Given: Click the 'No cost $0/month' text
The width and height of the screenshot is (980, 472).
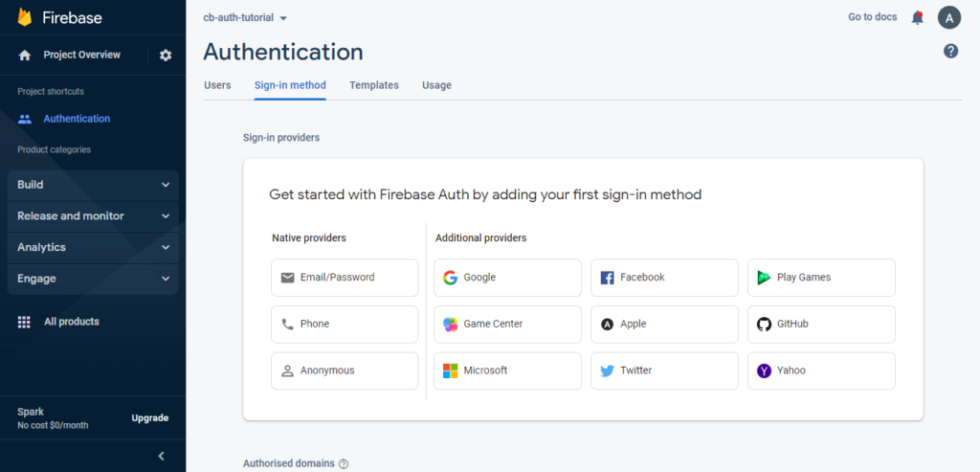Looking at the screenshot, I should (x=53, y=426).
